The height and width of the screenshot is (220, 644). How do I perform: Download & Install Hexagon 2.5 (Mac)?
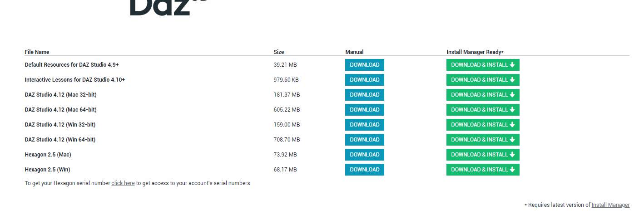tap(483, 155)
